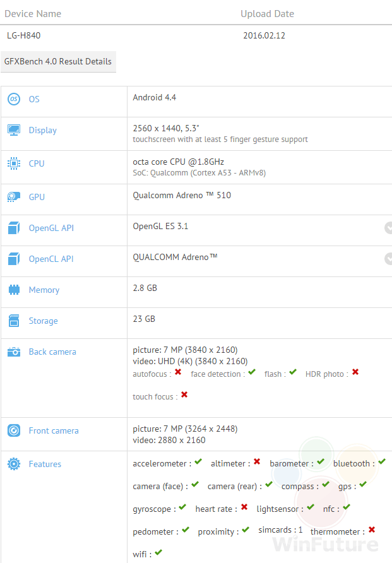
Task: Click the Device Name column header
Action: 33,13
